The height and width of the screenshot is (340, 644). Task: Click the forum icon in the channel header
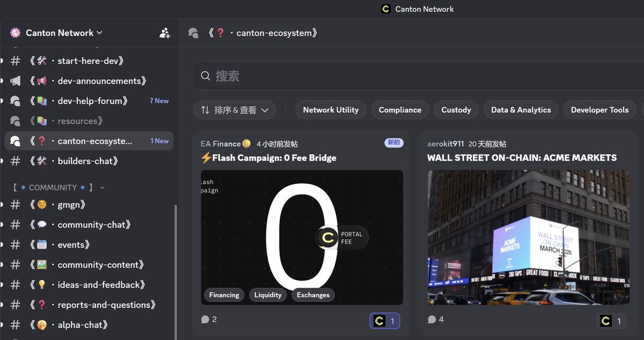[194, 33]
